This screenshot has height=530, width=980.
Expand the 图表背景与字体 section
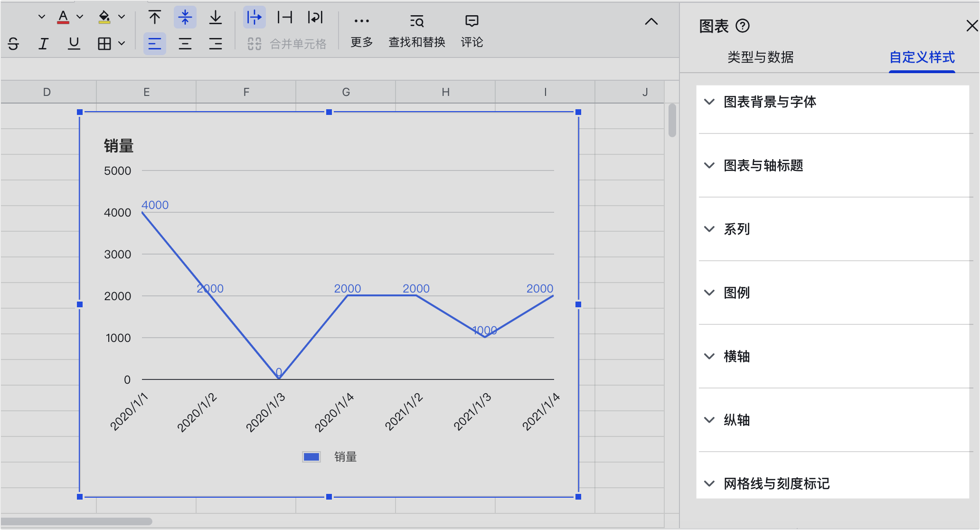[x=769, y=102]
